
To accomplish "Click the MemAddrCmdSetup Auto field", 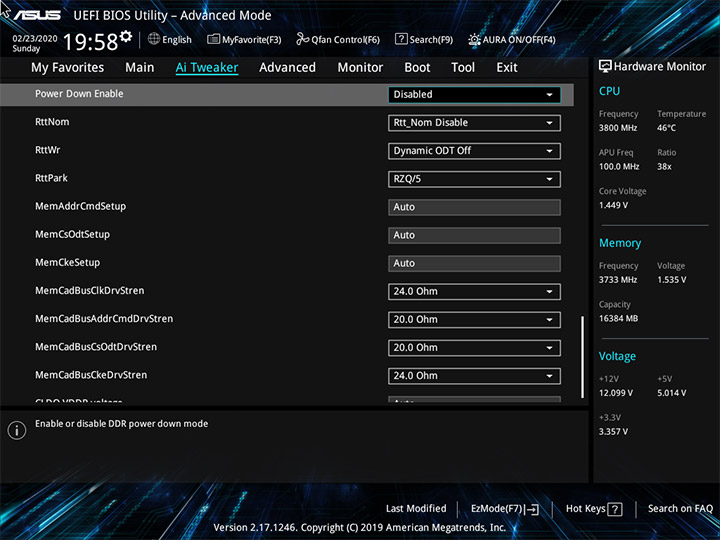I will 474,207.
